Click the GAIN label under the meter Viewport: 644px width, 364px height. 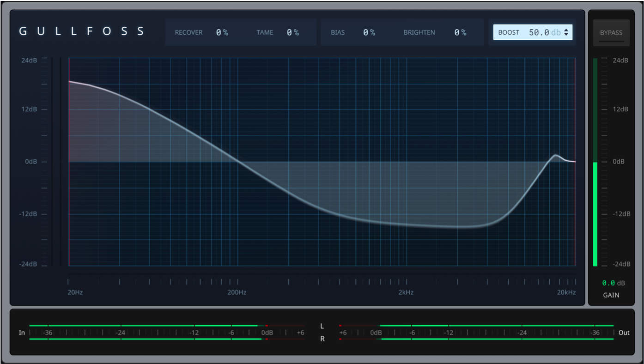pyautogui.click(x=611, y=295)
